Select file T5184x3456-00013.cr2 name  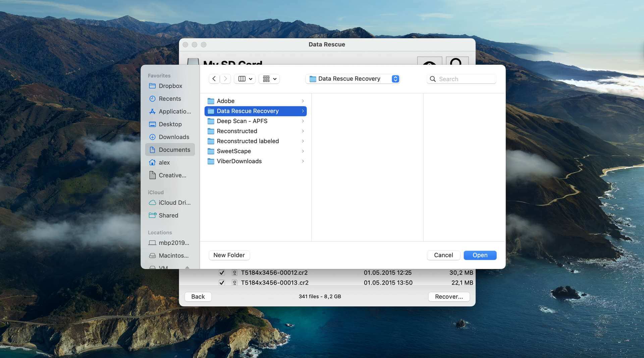click(275, 283)
